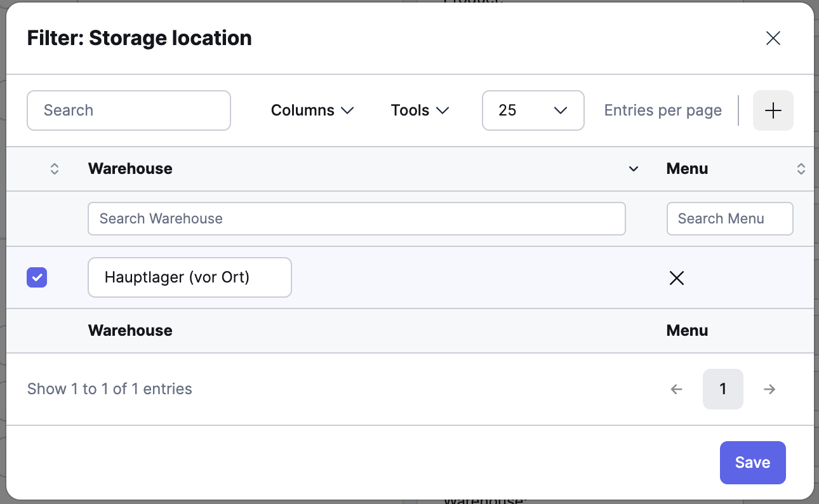Viewport: 819px width, 504px height.
Task: Click Warehouse column sort chevron
Action: pos(633,169)
